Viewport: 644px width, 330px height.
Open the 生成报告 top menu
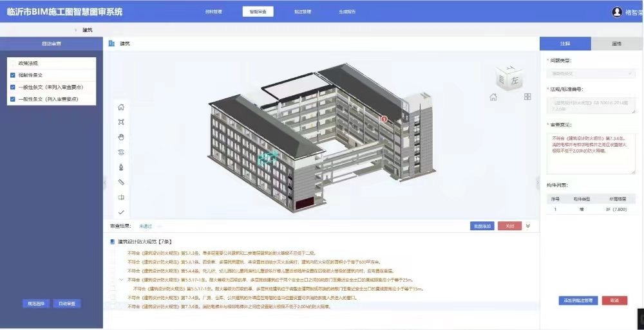(347, 12)
